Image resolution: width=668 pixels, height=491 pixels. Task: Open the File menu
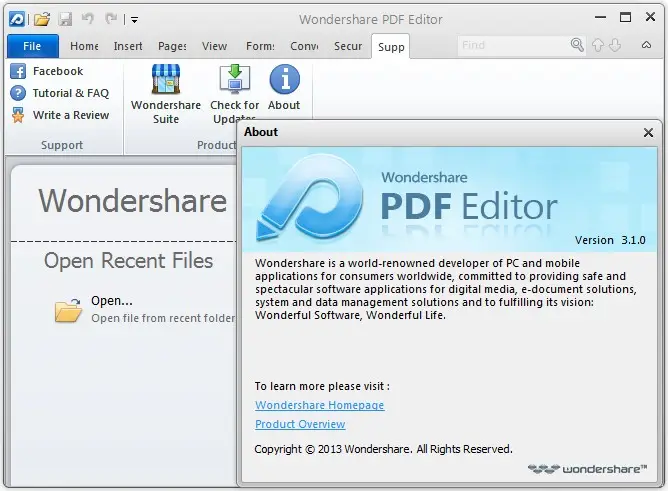tap(32, 46)
